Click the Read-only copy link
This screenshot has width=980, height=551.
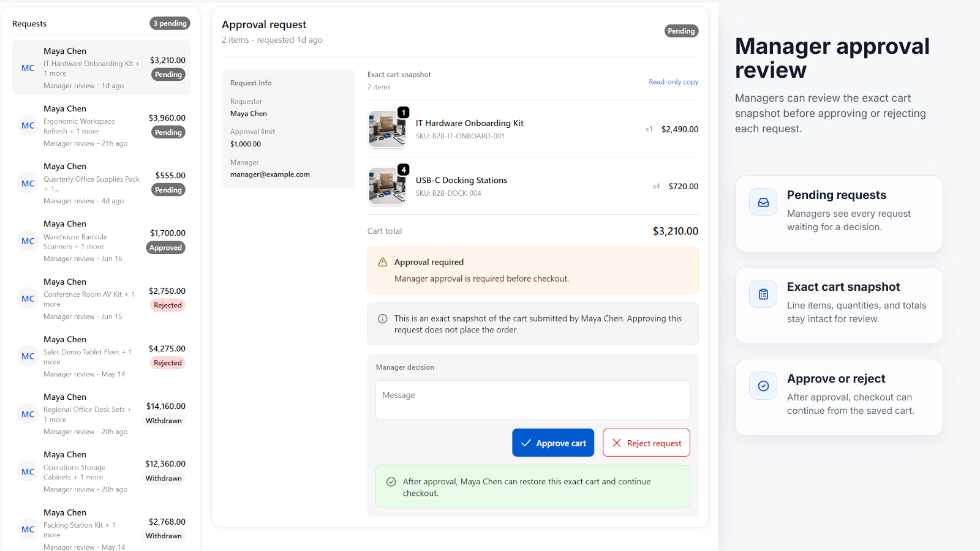674,81
